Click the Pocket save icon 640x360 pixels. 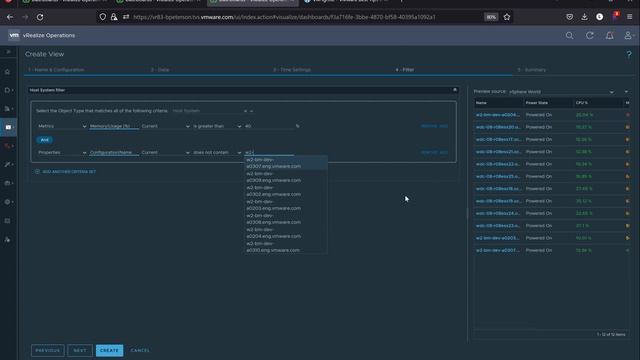point(569,17)
